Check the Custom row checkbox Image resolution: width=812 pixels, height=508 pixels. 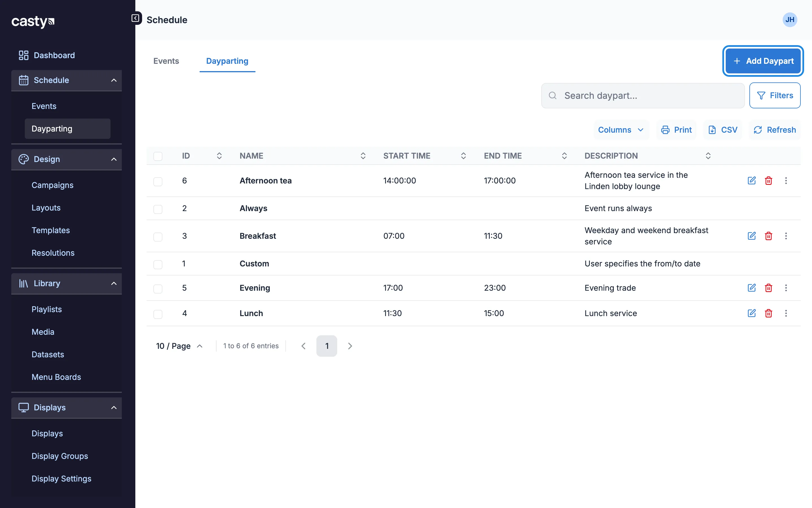pos(158,264)
